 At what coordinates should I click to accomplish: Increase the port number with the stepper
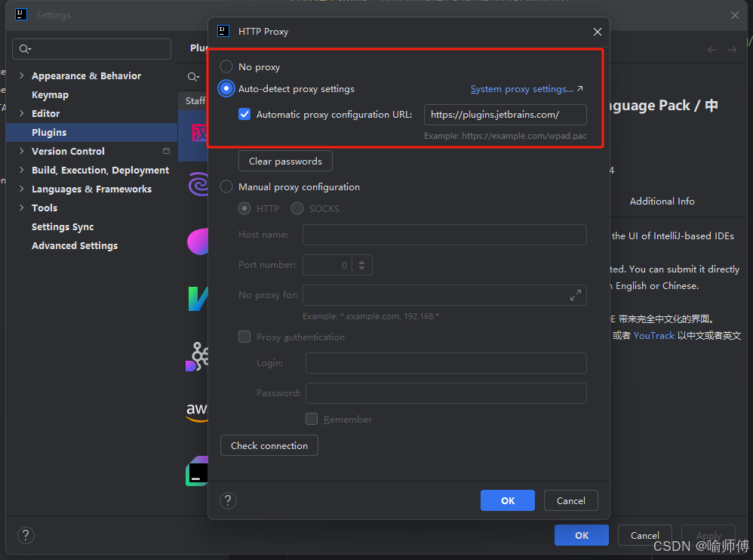point(362,261)
